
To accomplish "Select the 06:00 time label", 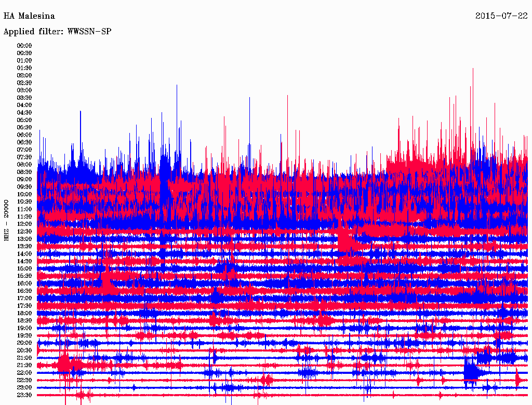I will [24, 135].
